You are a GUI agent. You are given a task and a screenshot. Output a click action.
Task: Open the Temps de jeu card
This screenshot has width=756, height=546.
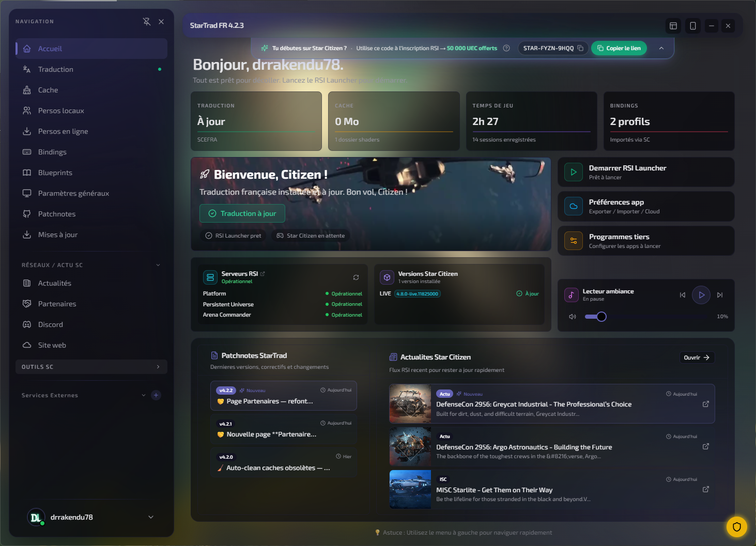click(x=531, y=121)
